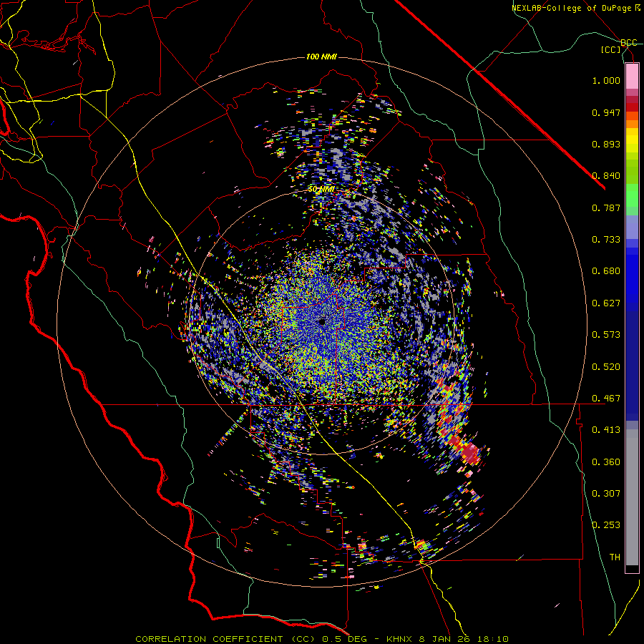Select the 0.467 legend value
Screen dimensions: 644x644
(x=606, y=399)
